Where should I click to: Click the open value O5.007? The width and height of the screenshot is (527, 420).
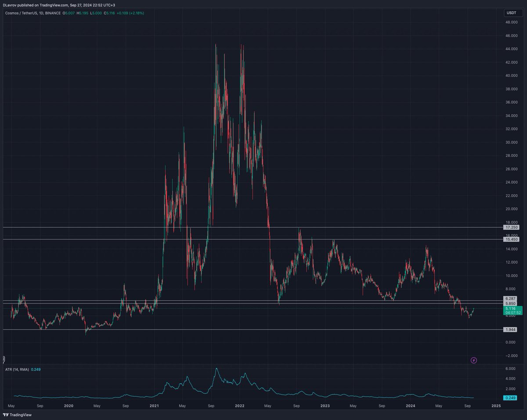69,13
